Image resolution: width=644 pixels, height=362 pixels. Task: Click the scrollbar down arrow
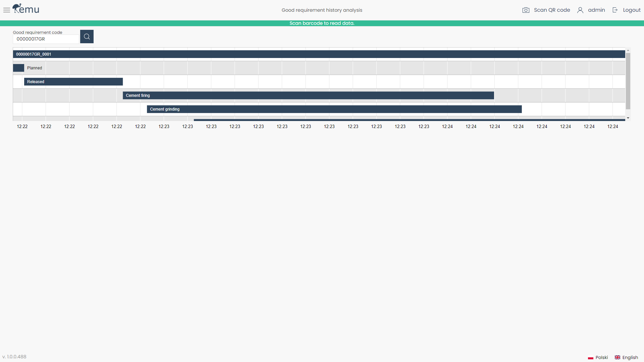pos(628,118)
